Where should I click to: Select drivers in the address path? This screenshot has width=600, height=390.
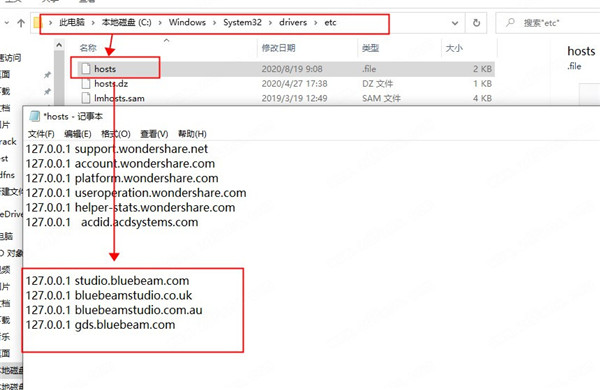293,23
